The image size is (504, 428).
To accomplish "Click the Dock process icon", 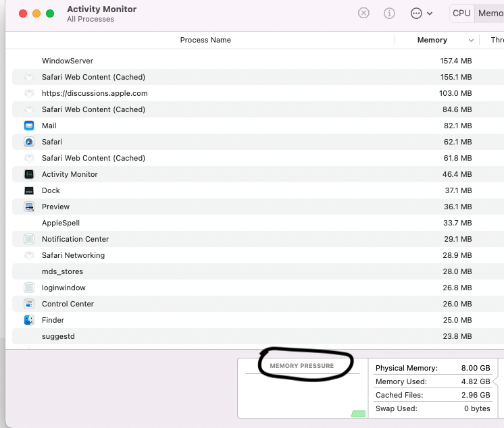I will [x=29, y=190].
